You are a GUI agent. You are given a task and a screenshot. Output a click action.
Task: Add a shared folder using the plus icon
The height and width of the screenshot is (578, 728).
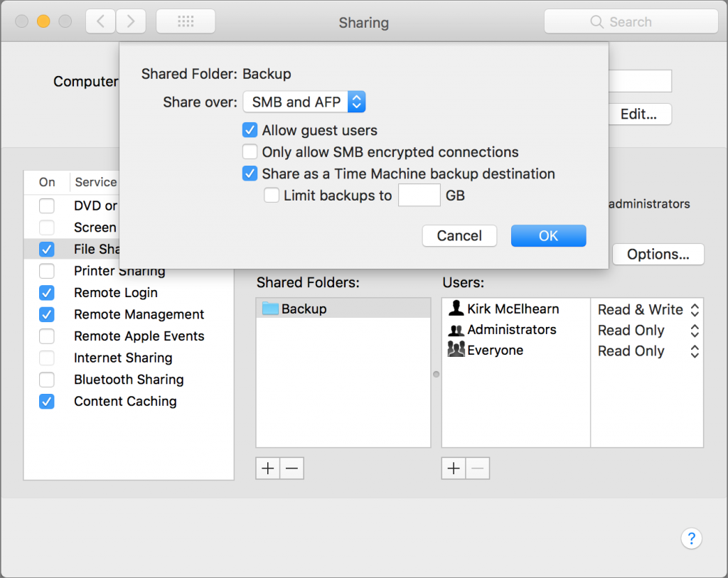267,468
